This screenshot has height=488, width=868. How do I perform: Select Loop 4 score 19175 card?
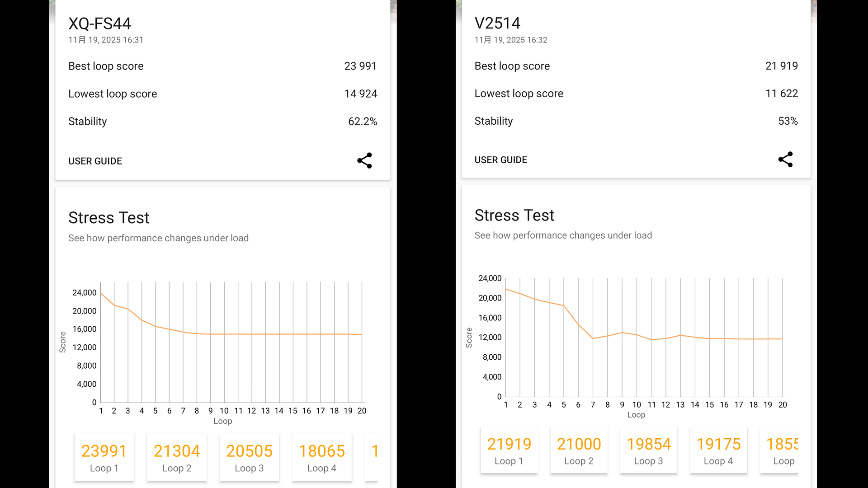click(x=718, y=450)
